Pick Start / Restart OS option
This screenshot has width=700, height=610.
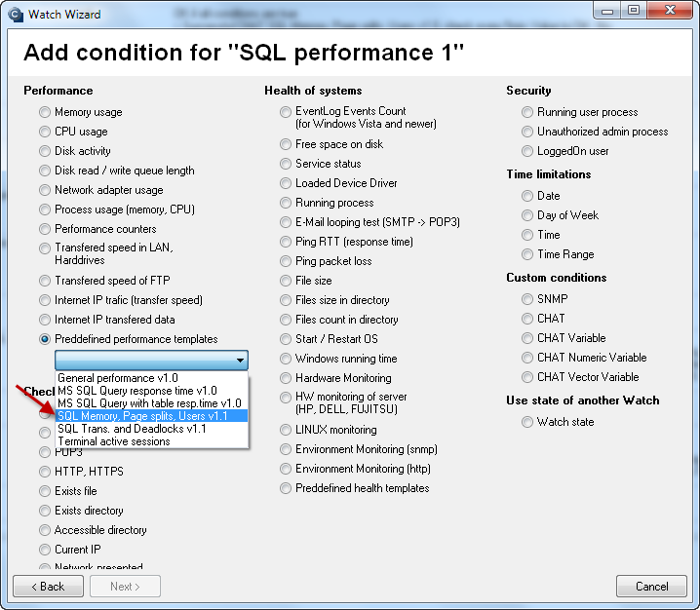tap(286, 339)
